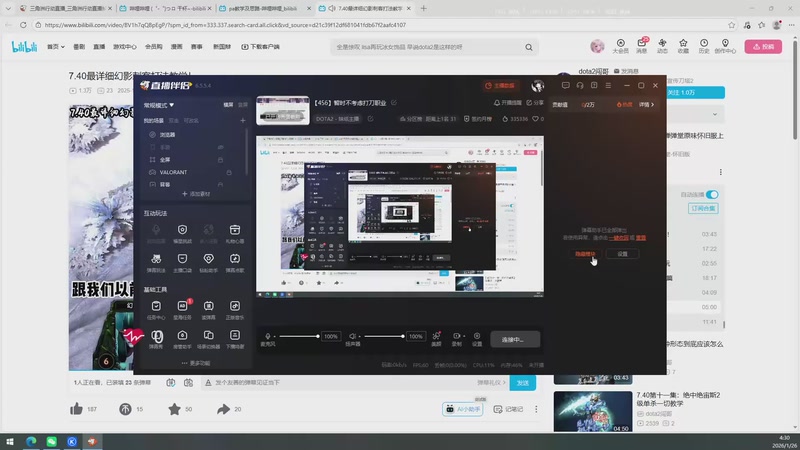Image resolution: width=800 pixels, height=450 pixels.
Task: Click 发送 to send danmaku
Action: [523, 383]
